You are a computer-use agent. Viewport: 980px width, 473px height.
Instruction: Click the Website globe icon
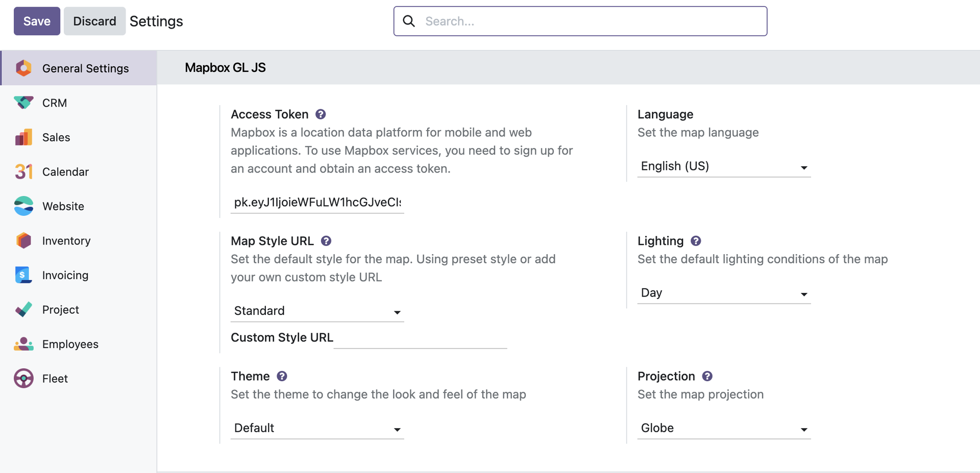click(23, 206)
